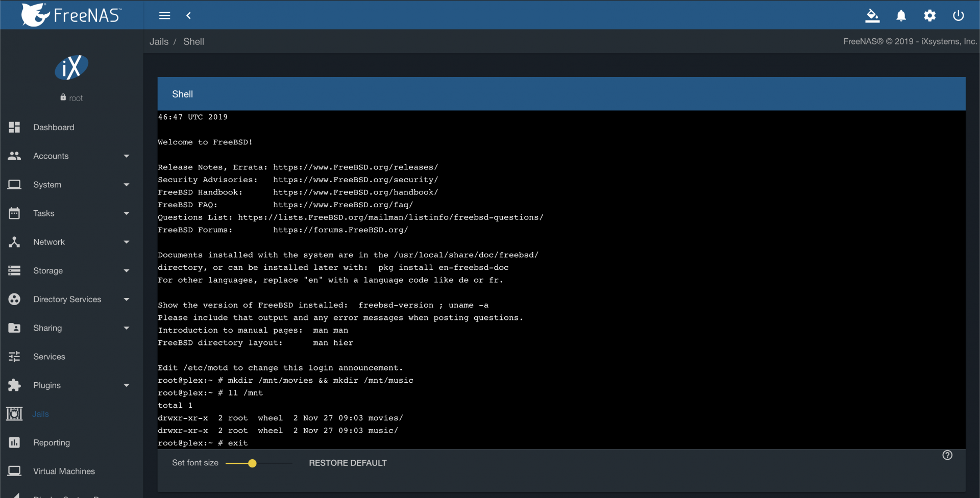
Task: Click the root username label
Action: [x=76, y=98]
